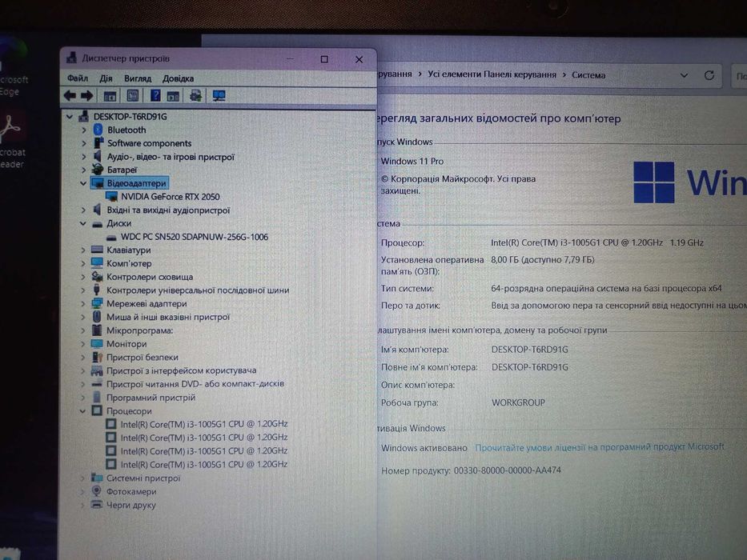Expand Аудіо-, відео- та ігрові пристрої
This screenshot has height=560, width=747.
[84, 156]
